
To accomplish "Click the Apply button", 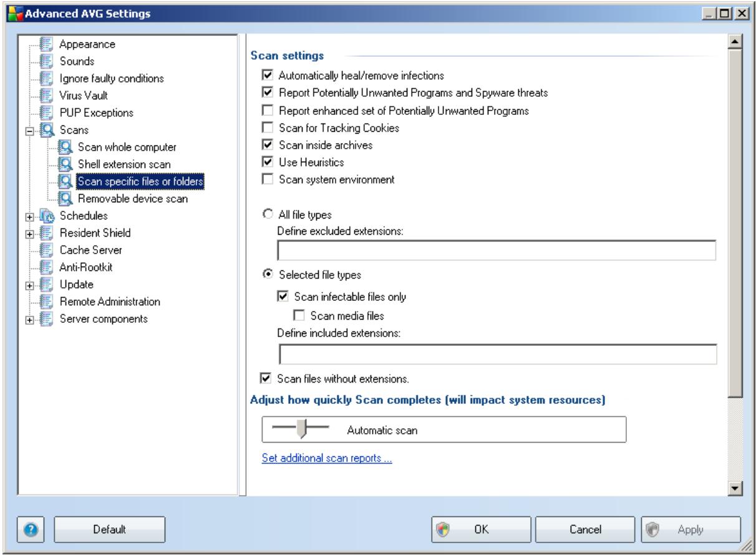I will point(690,529).
